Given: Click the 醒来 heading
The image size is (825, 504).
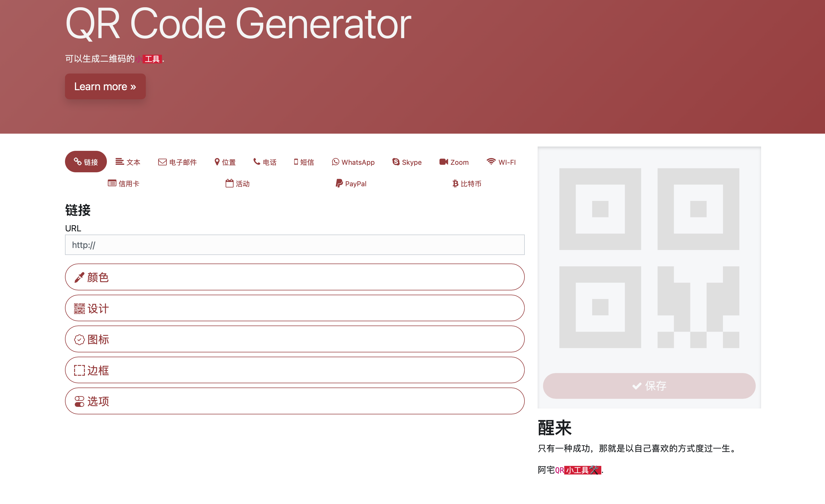Looking at the screenshot, I should 555,428.
